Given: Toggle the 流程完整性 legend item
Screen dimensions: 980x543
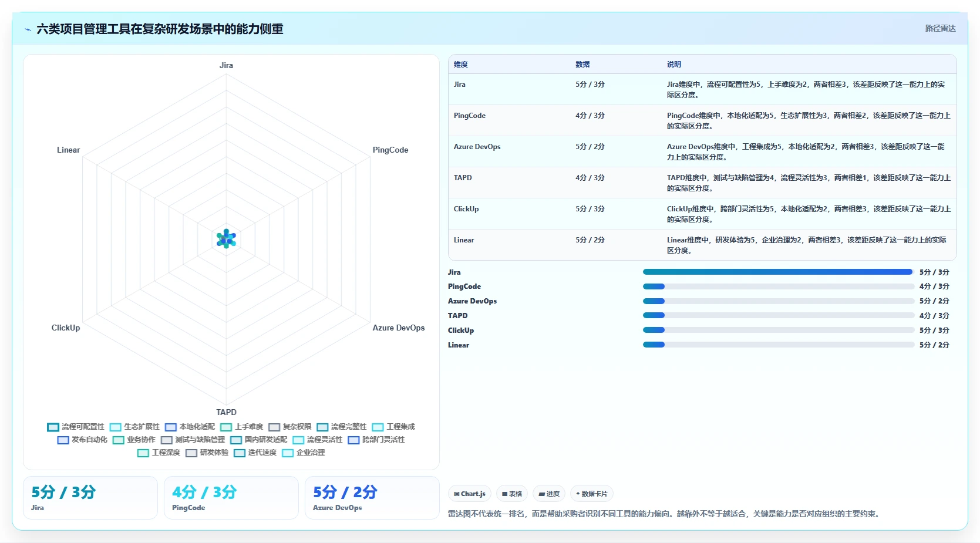Looking at the screenshot, I should pos(342,427).
